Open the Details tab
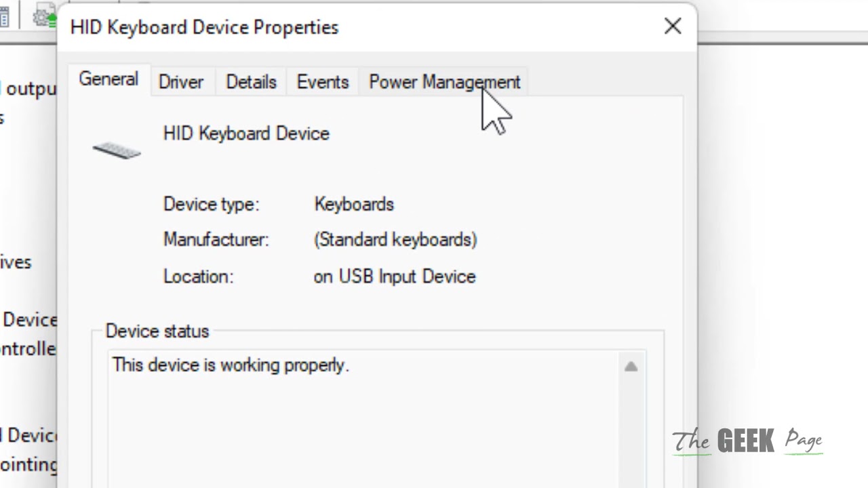Screen dimensions: 868x488 (251, 82)
